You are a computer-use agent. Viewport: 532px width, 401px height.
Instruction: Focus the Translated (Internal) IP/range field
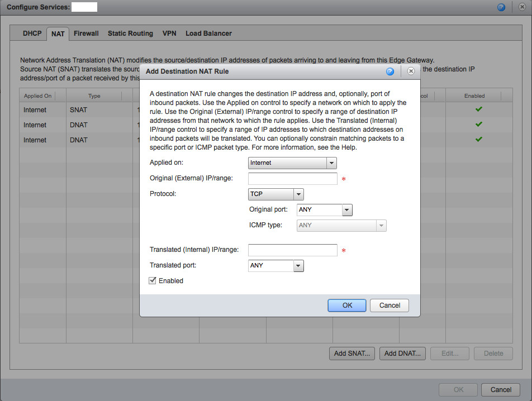(292, 250)
